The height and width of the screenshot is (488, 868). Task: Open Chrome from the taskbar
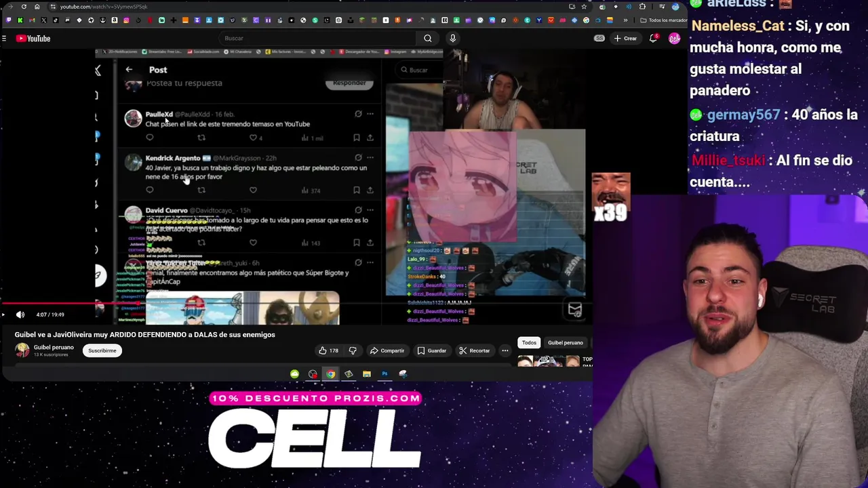click(330, 374)
